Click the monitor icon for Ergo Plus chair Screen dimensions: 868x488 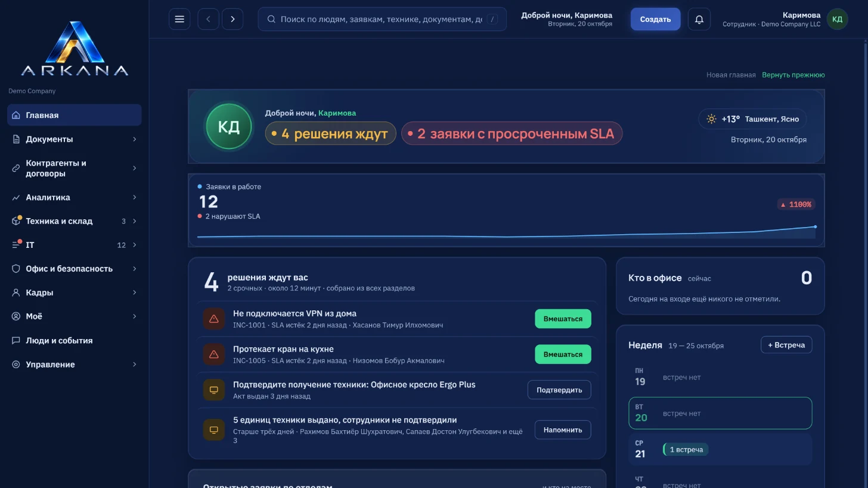click(x=213, y=390)
